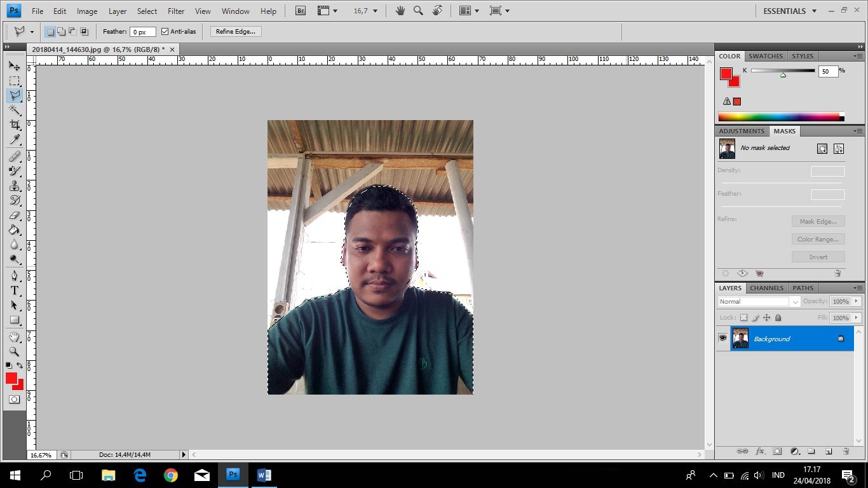Select the Hand tool in toolbox
The width and height of the screenshot is (868, 488).
(x=14, y=336)
